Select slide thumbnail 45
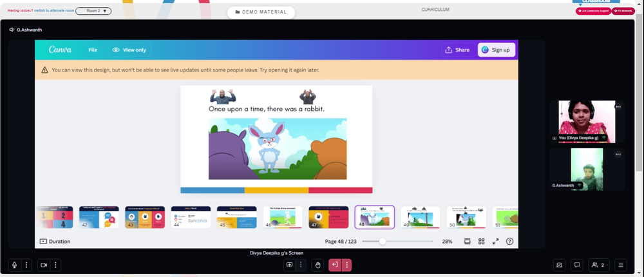Image resolution: width=644 pixels, height=277 pixels. pyautogui.click(x=237, y=217)
